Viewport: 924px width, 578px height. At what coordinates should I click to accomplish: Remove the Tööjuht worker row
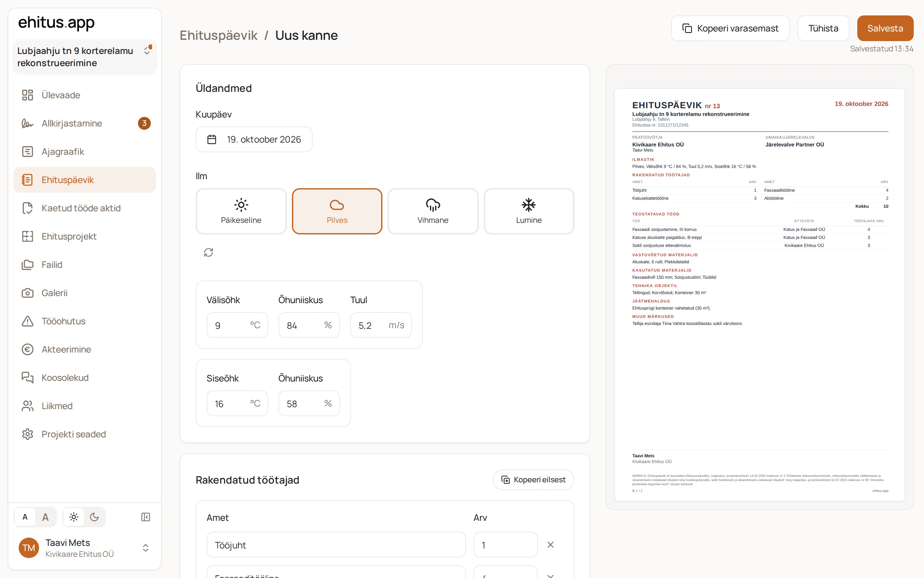coord(550,544)
